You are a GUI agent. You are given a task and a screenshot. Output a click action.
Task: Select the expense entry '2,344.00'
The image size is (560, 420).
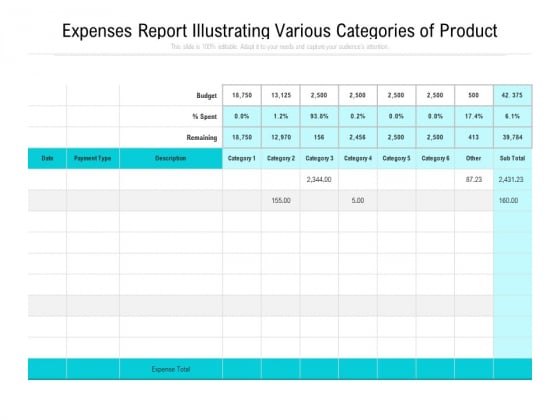pyautogui.click(x=319, y=179)
